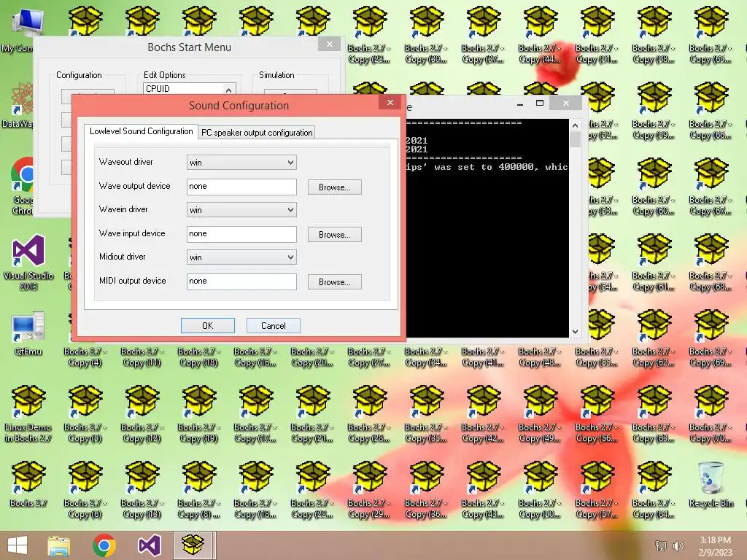
Task: Click the console window's scroll-up arrow
Action: 575,125
